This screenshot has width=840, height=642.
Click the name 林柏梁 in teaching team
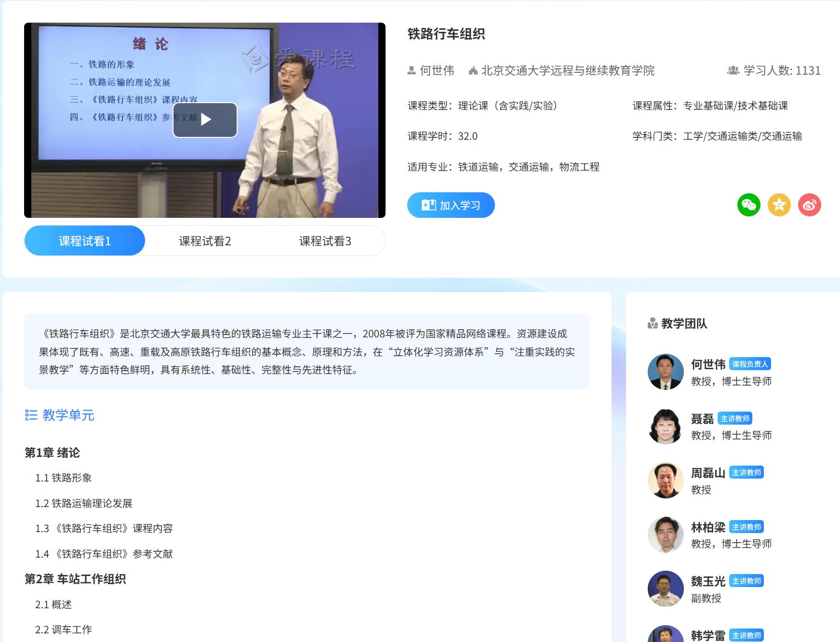[x=708, y=527]
